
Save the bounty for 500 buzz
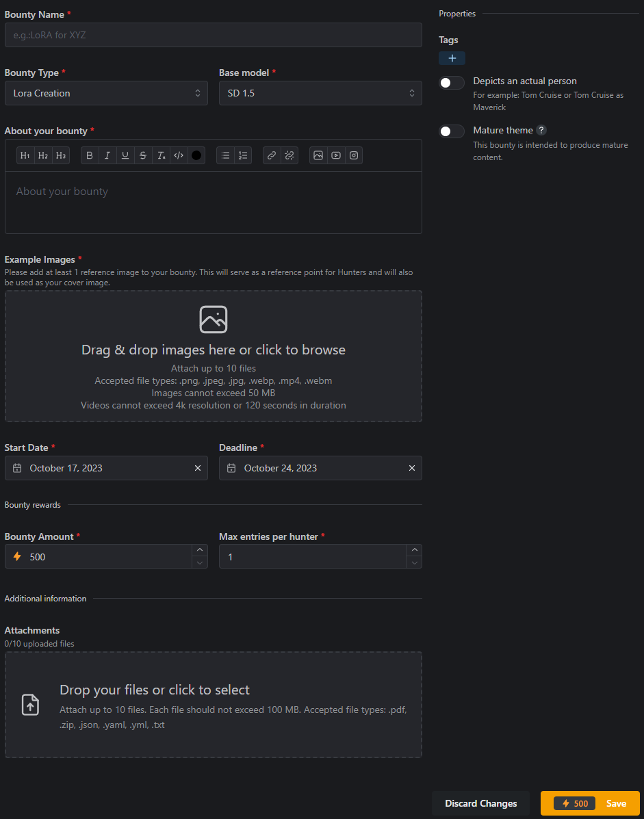590,803
